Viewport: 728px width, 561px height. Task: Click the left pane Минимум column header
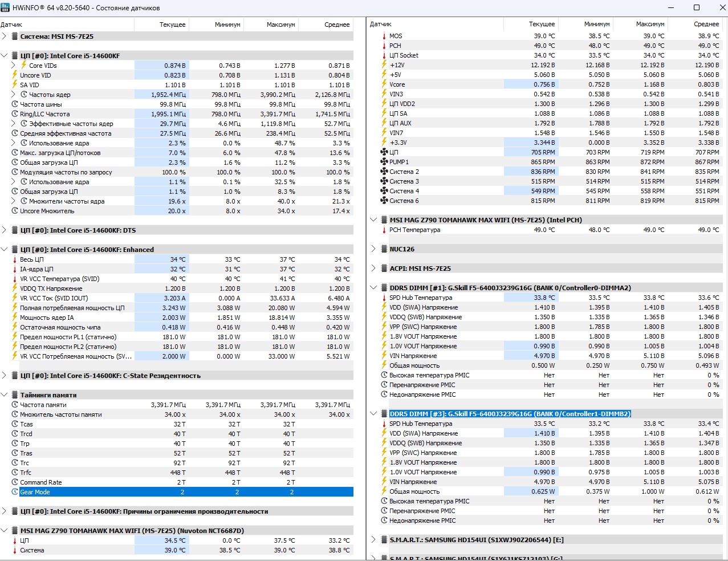pyautogui.click(x=216, y=25)
